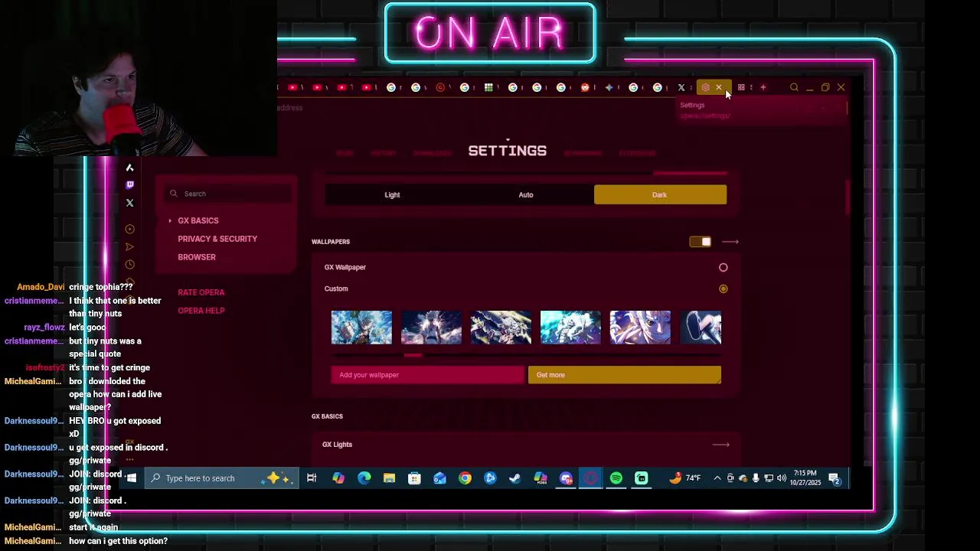Click the Opera GX taskbar icon
This screenshot has height=551, width=980.
click(591, 478)
